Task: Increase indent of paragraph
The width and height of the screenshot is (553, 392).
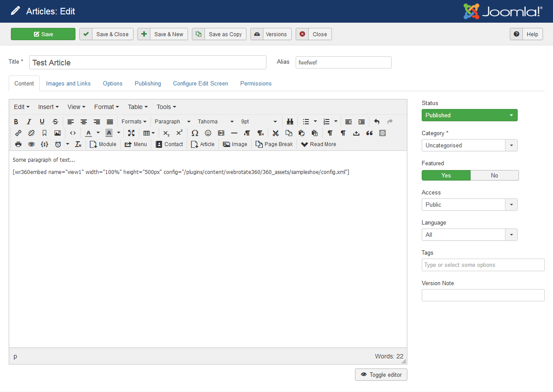Action: [362, 122]
